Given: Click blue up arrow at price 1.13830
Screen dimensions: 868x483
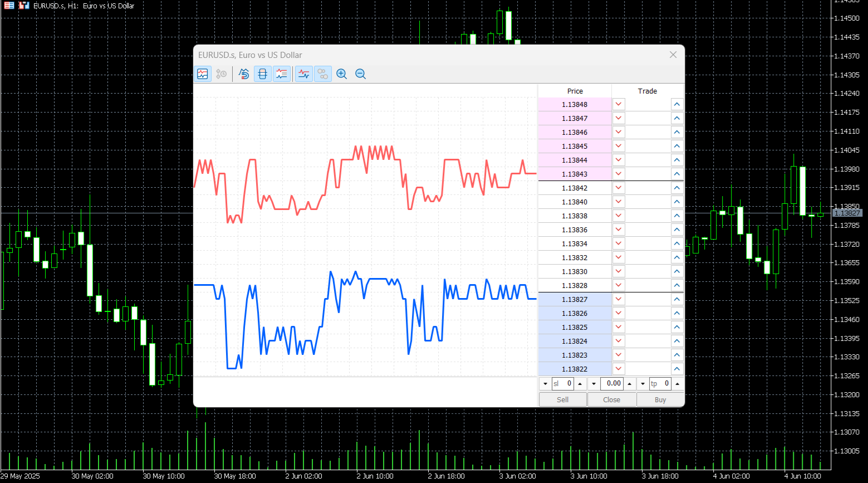Looking at the screenshot, I should pyautogui.click(x=676, y=271).
